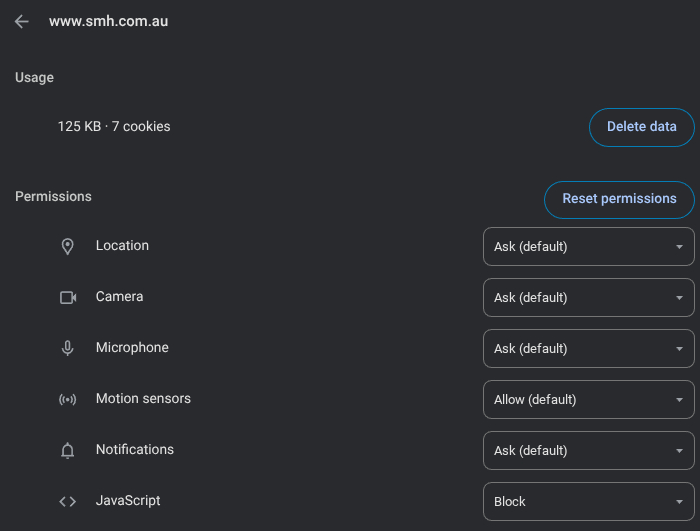The width and height of the screenshot is (700, 531).
Task: Click the Usage section heading
Action: pyautogui.click(x=34, y=78)
